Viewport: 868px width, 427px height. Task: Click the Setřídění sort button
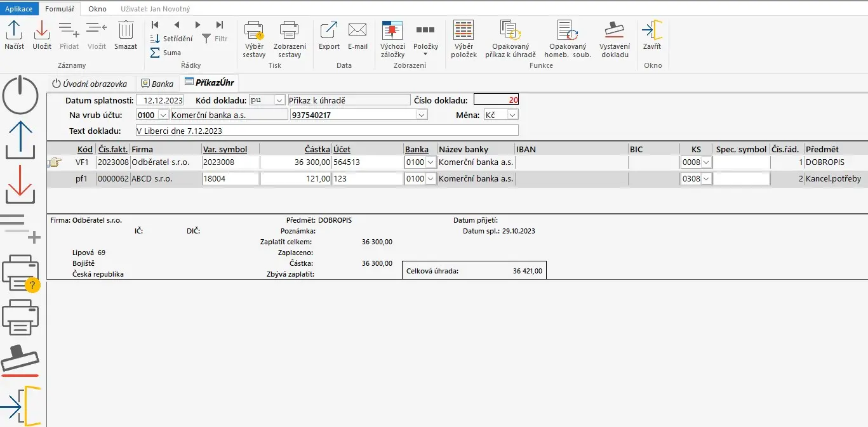(172, 39)
